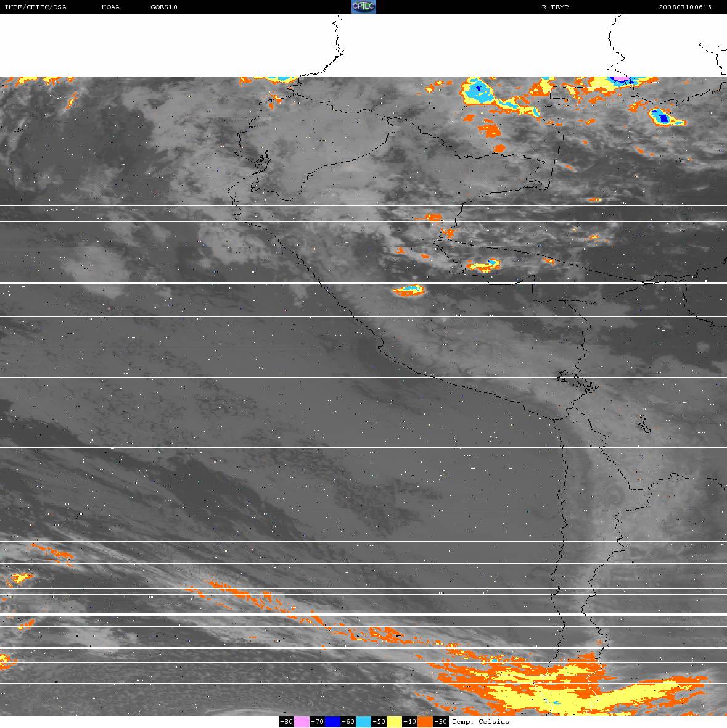The height and width of the screenshot is (728, 727).
Task: Click the CPTEC logo in the header
Action: pos(363,7)
